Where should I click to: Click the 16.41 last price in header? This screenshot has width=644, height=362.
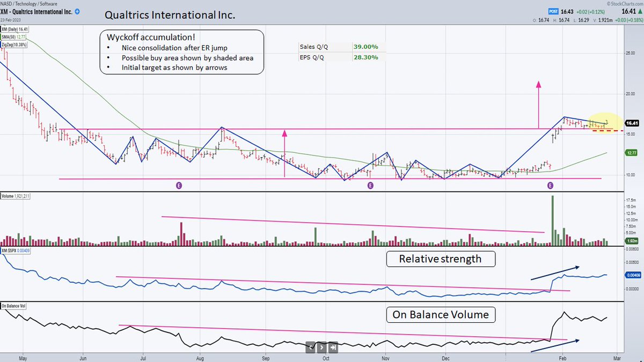point(630,11)
